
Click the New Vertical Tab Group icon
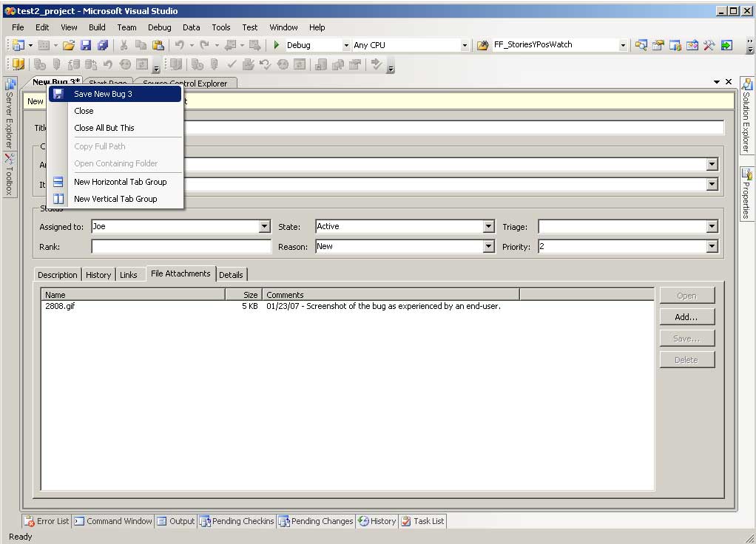click(x=58, y=199)
